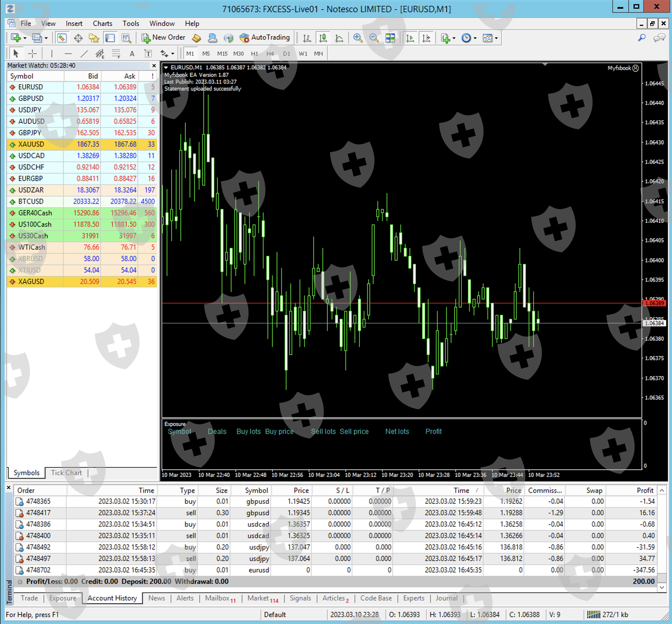Open the Periodicity clock dropdown arrow
Screen dimensions: 672x624
click(475, 38)
